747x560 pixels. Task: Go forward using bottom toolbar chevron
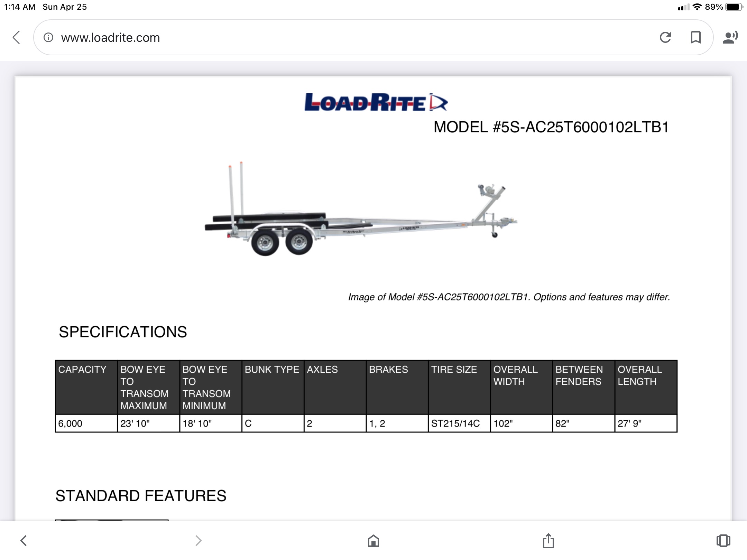coord(198,541)
